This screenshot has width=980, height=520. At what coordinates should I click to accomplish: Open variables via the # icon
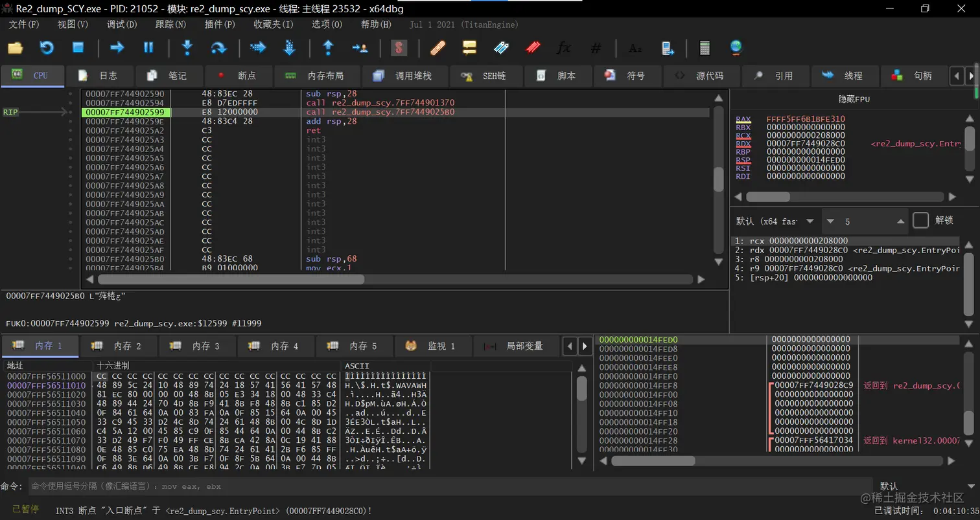tap(596, 48)
